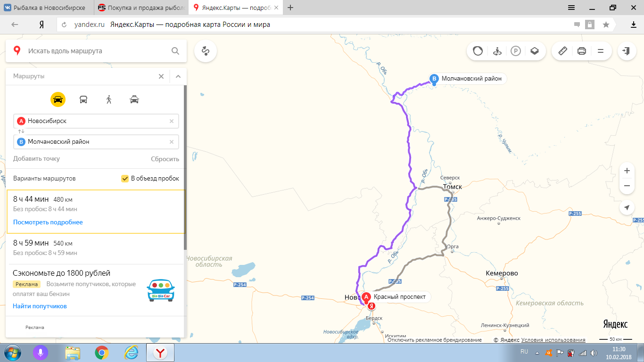Select the pedestrian walking mode
Screen dimensions: 644x362
(109, 99)
